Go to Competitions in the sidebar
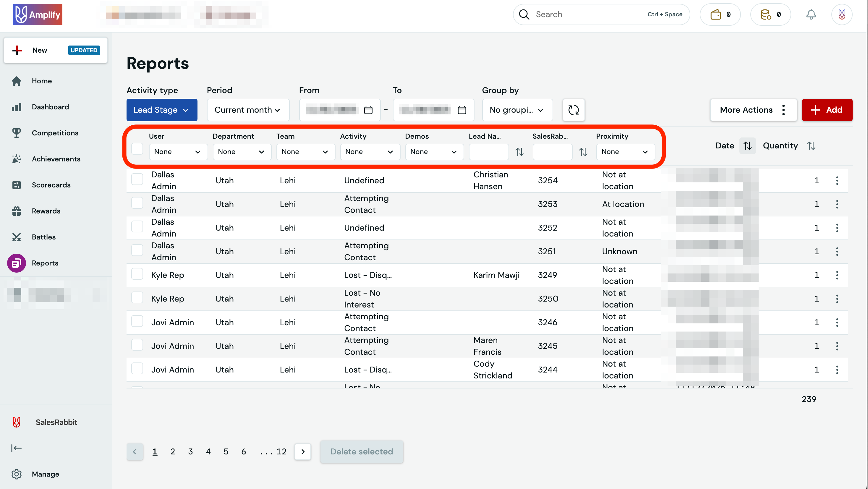Screen dimensions: 868x489 (x=55, y=133)
